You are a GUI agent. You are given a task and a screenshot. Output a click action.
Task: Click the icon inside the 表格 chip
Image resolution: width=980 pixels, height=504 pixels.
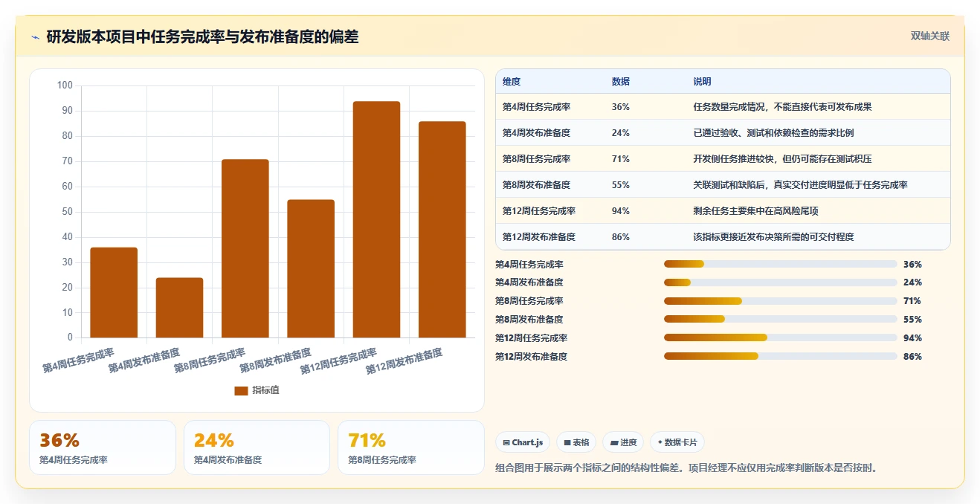(567, 442)
